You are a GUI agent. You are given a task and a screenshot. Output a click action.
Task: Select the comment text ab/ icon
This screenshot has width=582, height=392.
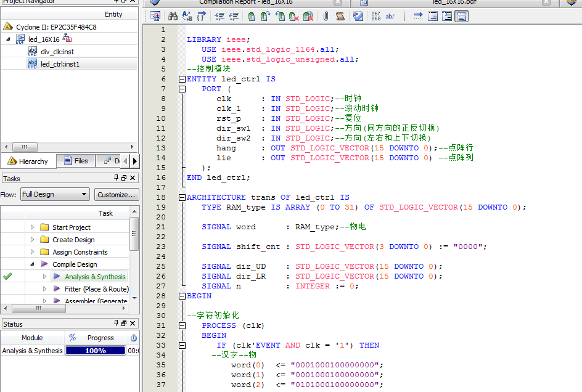tap(390, 17)
